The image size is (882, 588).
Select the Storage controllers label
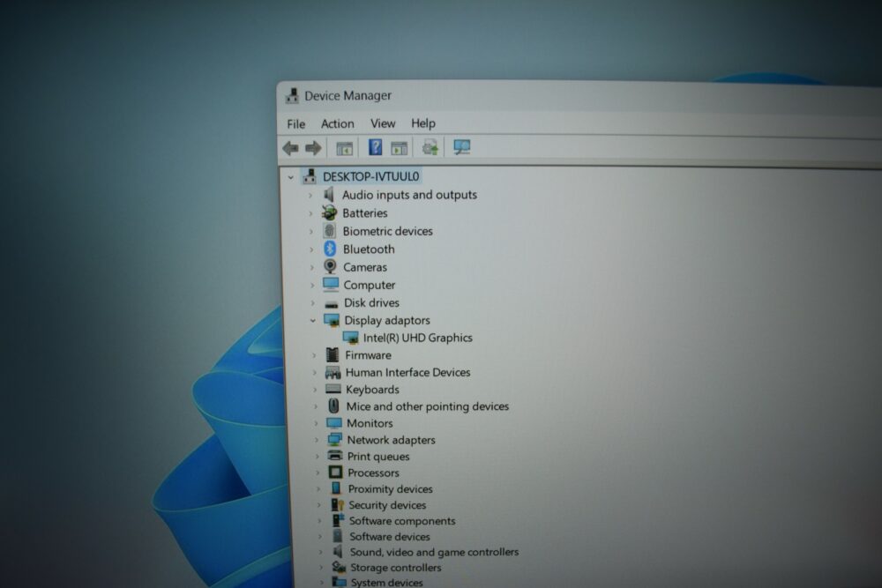[x=396, y=568]
